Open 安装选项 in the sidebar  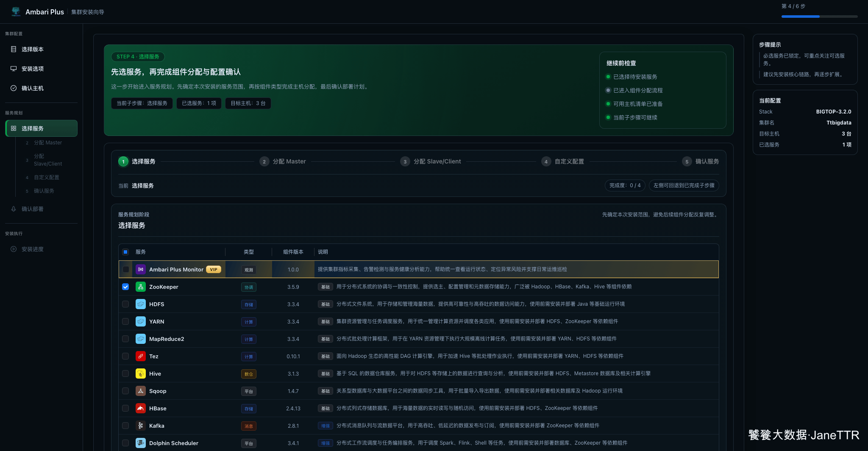point(41,69)
